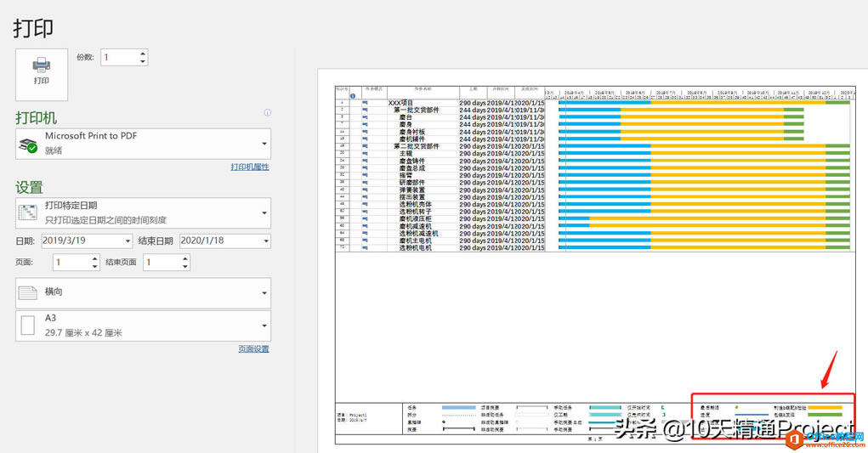Open the 打印机属性 link
This screenshot has width=868, height=453.
[x=249, y=167]
